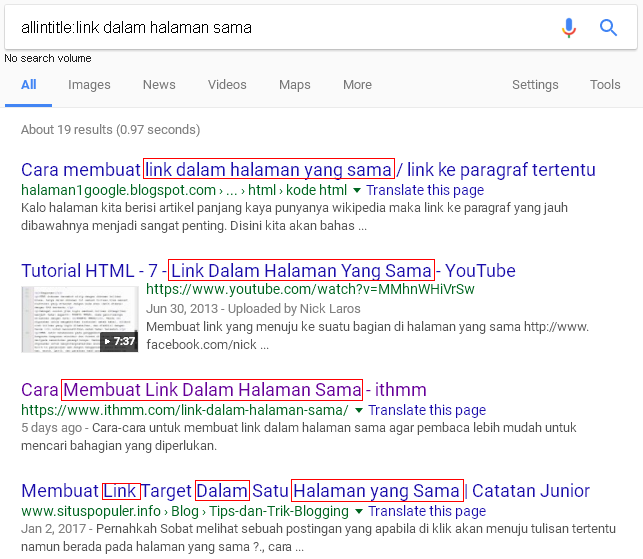643x559 pixels.
Task: Open the More menu
Action: [357, 84]
